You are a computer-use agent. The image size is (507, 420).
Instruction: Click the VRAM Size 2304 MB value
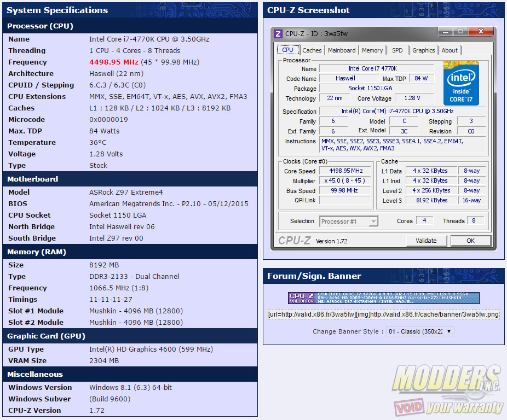click(x=104, y=360)
